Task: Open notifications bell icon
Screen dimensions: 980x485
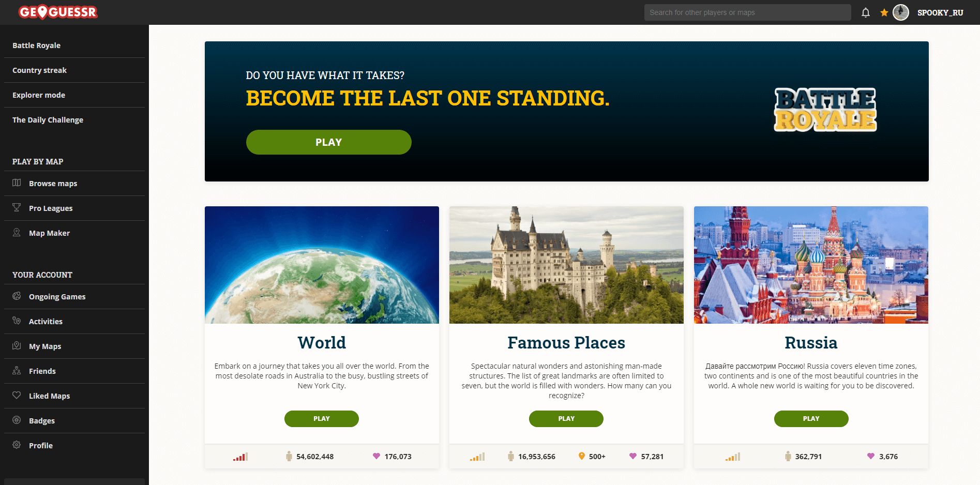Action: click(x=866, y=12)
